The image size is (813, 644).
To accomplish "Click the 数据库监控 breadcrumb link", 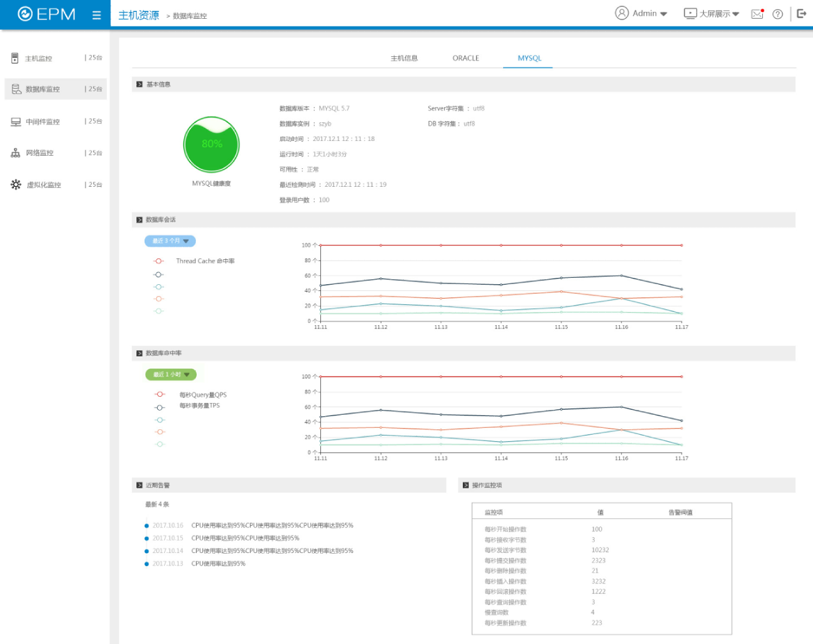I will click(x=190, y=16).
